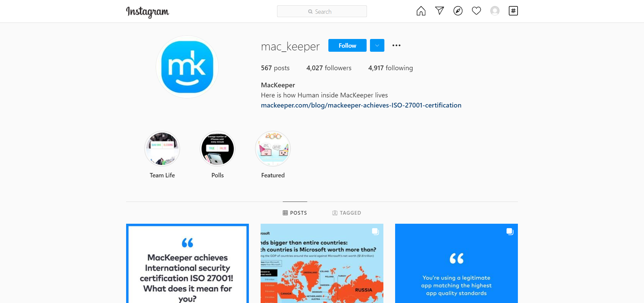Open the three-dot options menu

point(396,45)
